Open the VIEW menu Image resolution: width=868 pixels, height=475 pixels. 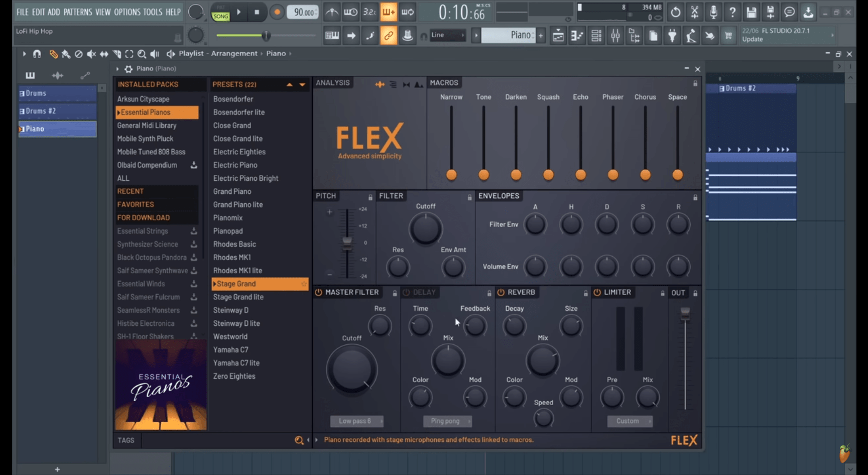(103, 12)
